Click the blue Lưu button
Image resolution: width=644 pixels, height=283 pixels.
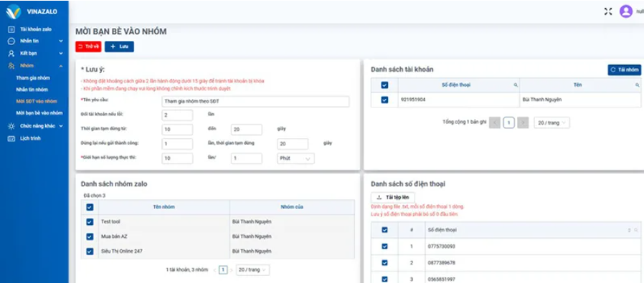119,47
